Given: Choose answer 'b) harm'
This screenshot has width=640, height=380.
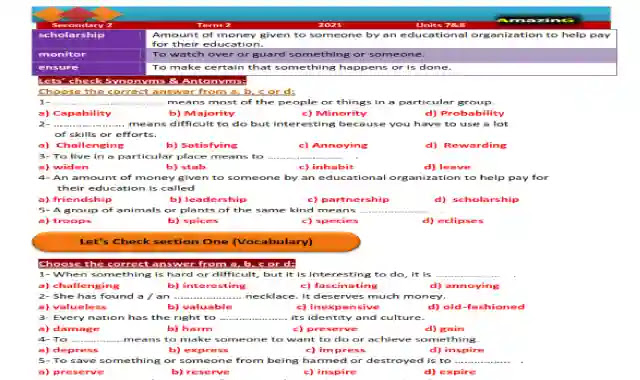Looking at the screenshot, I should (x=190, y=329).
